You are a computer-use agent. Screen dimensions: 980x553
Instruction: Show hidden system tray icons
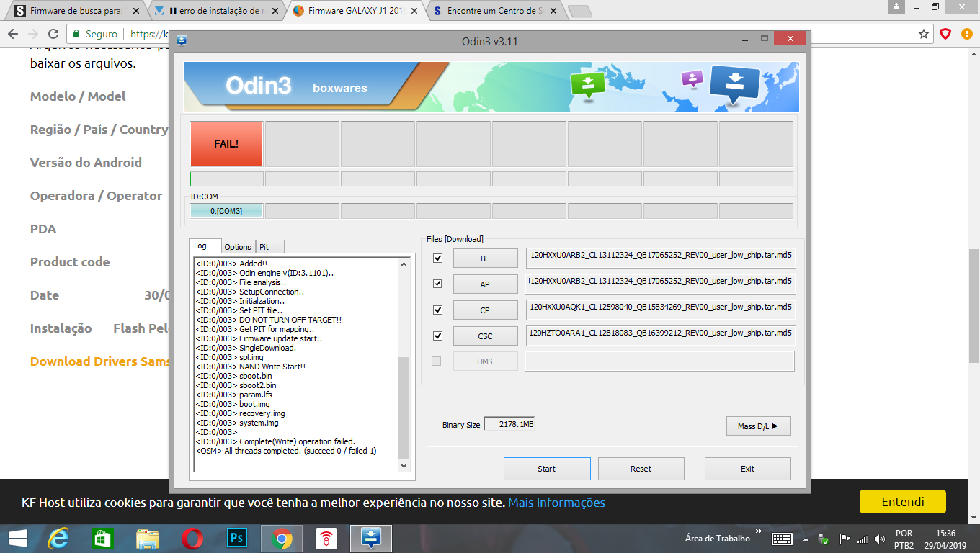click(x=804, y=539)
